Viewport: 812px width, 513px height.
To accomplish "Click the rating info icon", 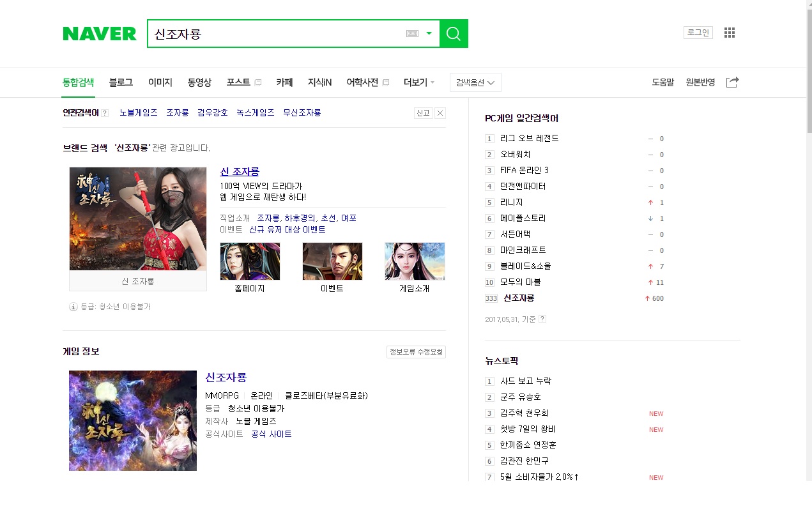I will [x=73, y=307].
